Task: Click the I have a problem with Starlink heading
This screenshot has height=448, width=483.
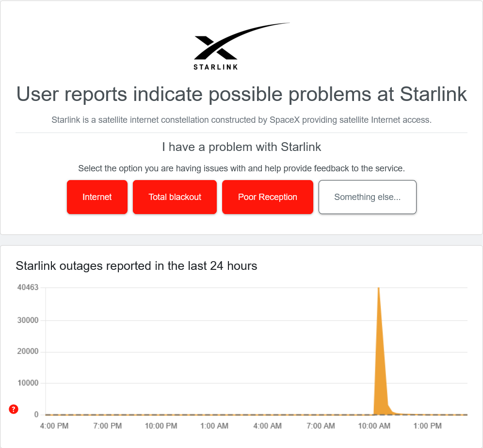Action: pos(241,147)
